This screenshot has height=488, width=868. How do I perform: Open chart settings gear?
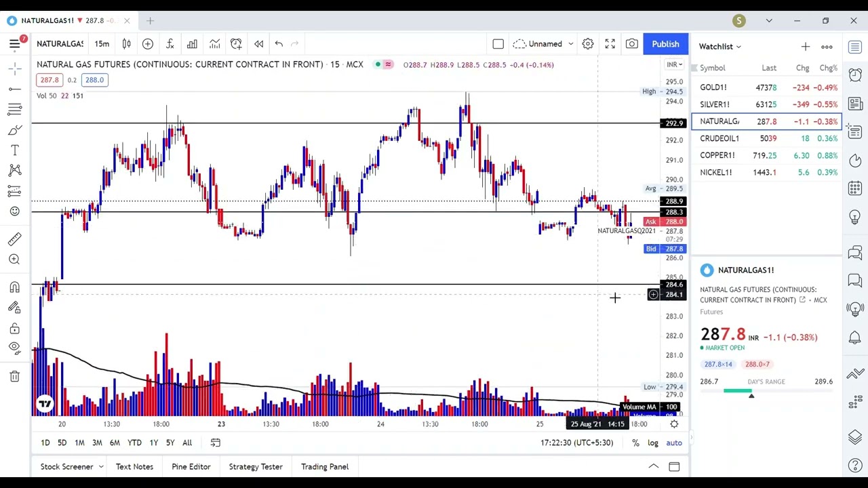pyautogui.click(x=588, y=44)
